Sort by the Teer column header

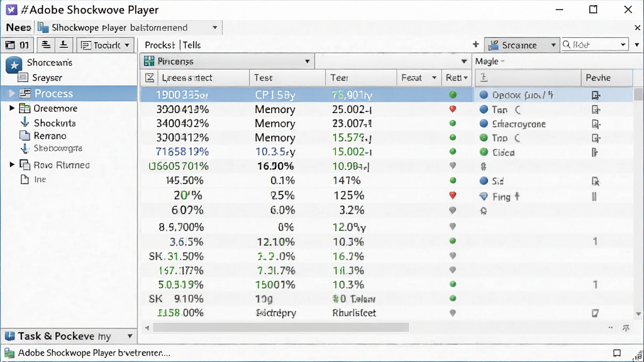(x=362, y=77)
